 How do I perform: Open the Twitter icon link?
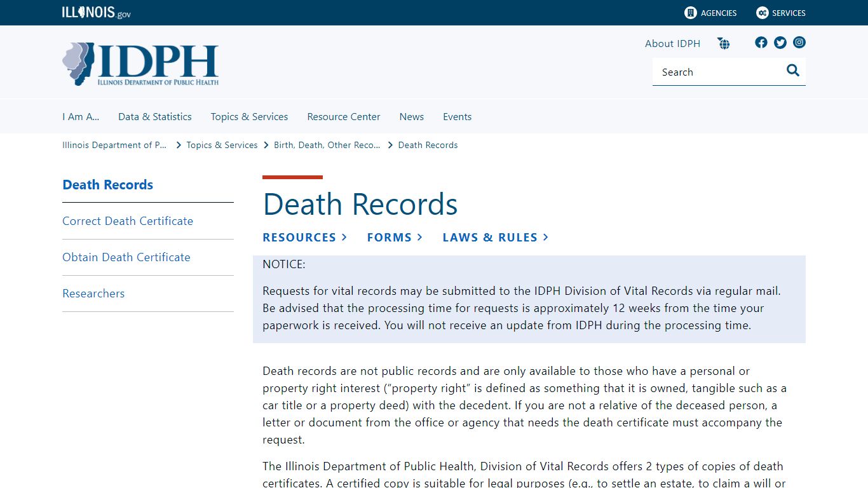coord(780,43)
